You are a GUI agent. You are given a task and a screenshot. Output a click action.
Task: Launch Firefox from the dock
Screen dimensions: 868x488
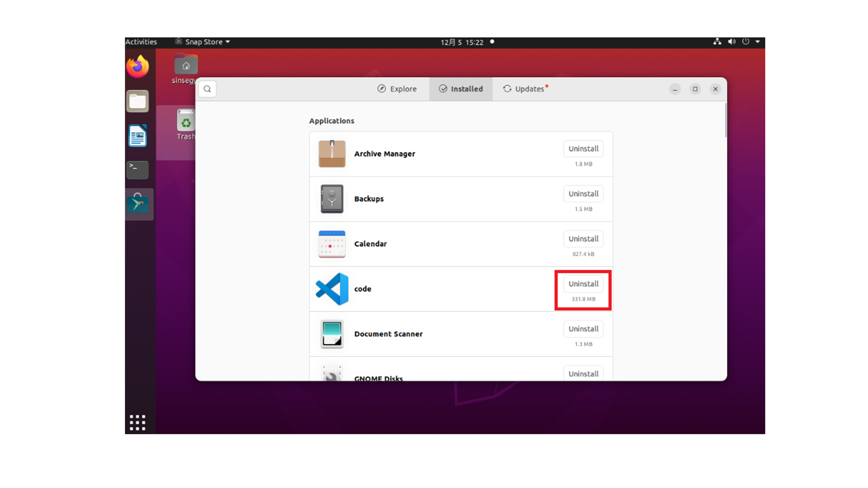[138, 67]
